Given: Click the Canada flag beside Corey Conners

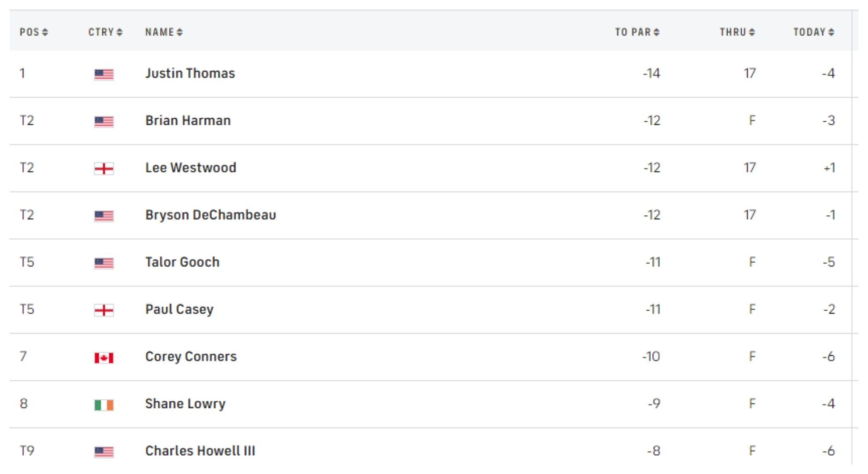Looking at the screenshot, I should tap(104, 358).
